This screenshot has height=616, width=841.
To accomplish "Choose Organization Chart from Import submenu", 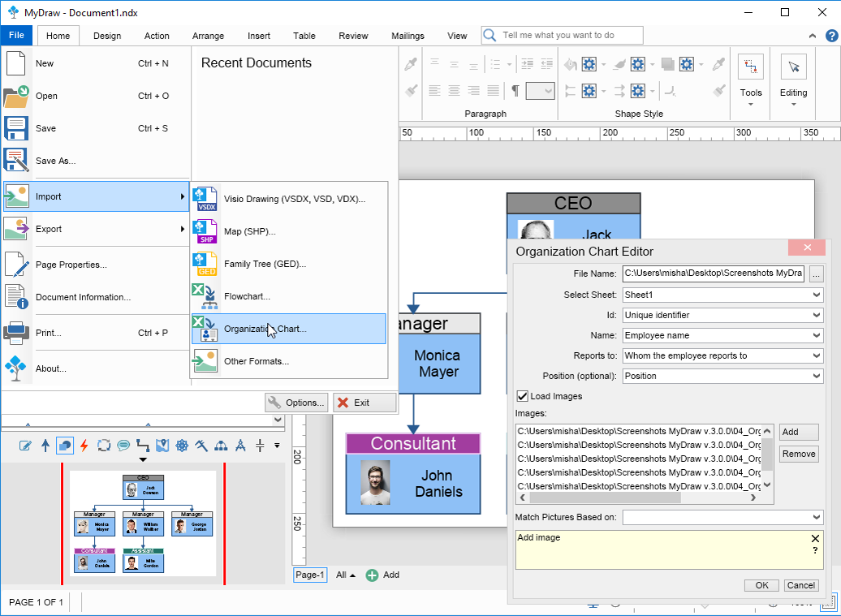I will 288,329.
